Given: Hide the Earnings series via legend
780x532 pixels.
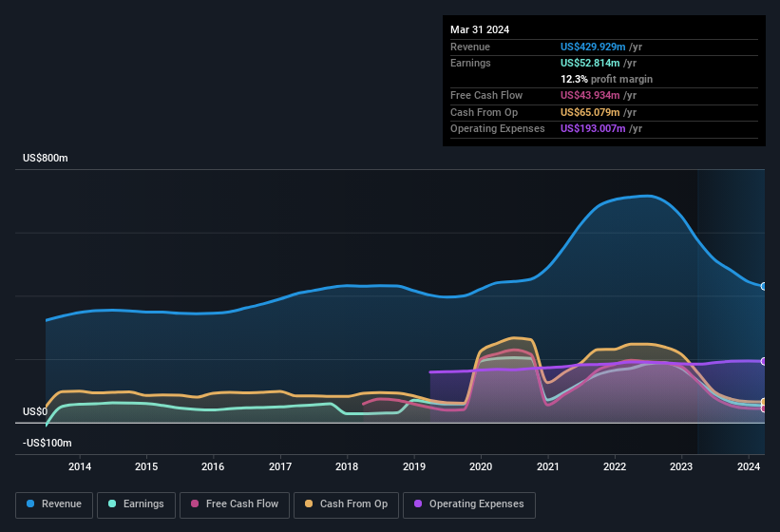Looking at the screenshot, I should [136, 504].
